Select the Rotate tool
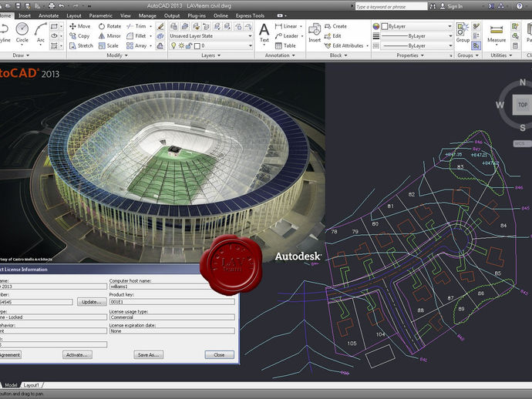Screen dimensions: 532x399 point(109,26)
